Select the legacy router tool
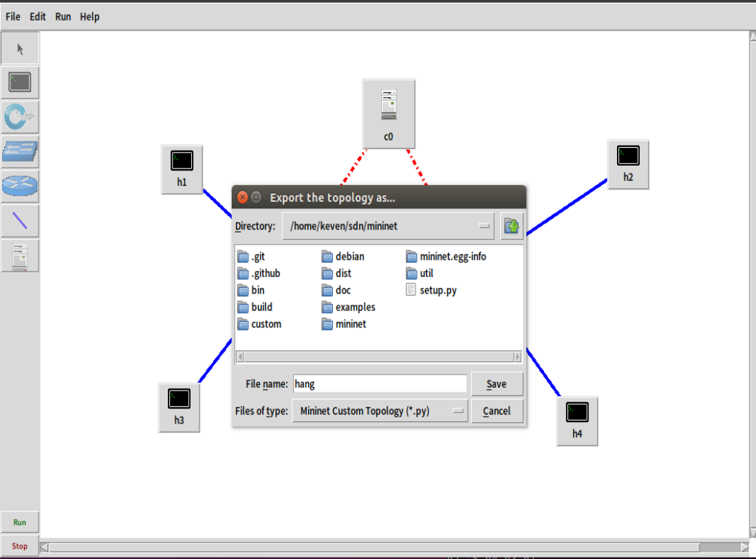 pos(20,186)
